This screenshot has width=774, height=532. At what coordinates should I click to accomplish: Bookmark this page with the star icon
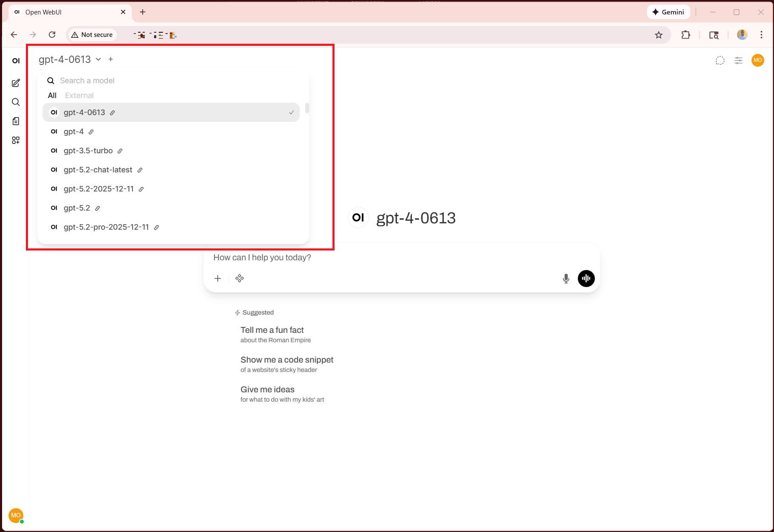[x=659, y=35]
